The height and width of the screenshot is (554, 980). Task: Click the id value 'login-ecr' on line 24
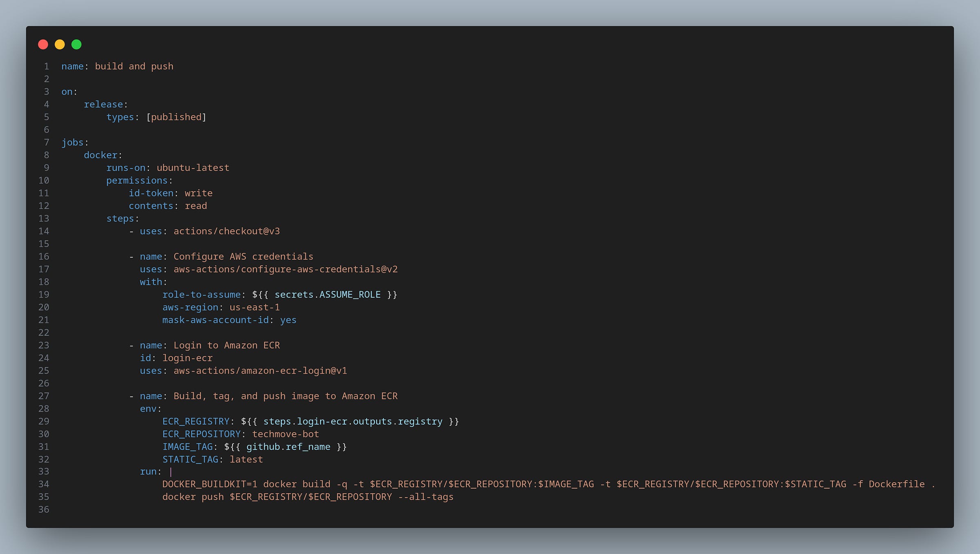tap(187, 358)
